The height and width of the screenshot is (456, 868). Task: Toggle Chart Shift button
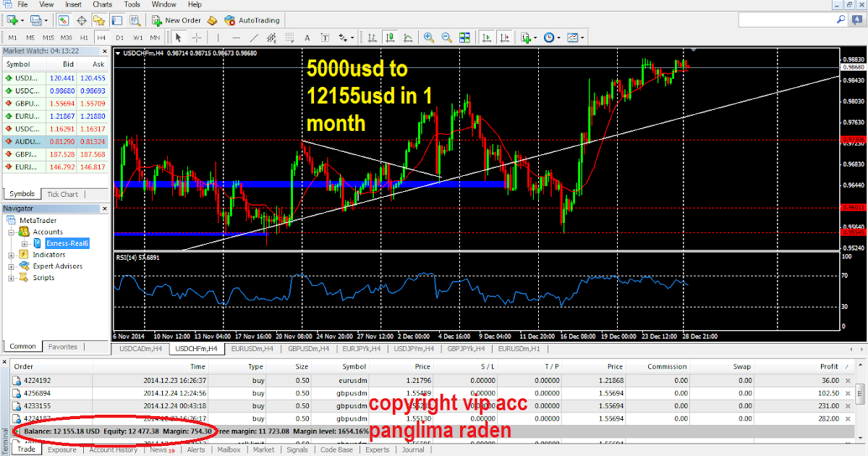(x=504, y=38)
